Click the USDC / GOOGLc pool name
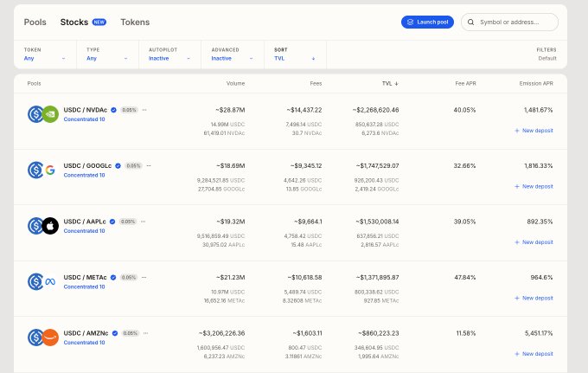The width and height of the screenshot is (588, 373). tap(87, 166)
